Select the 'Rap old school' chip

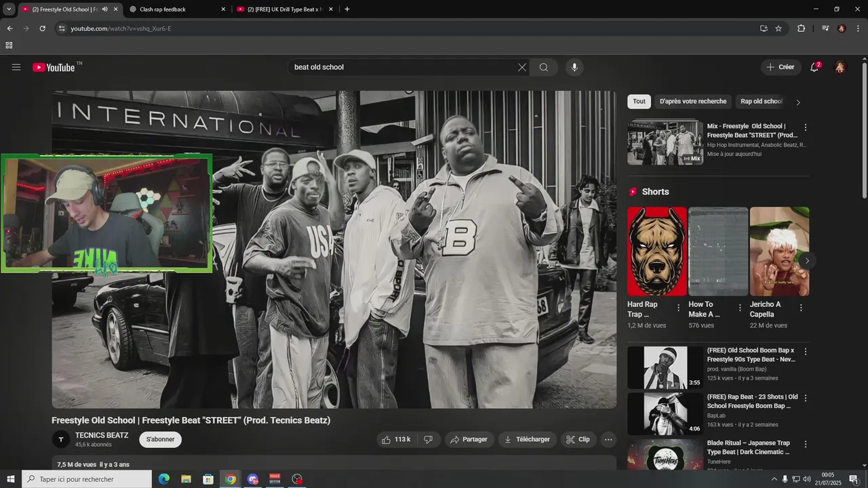761,102
